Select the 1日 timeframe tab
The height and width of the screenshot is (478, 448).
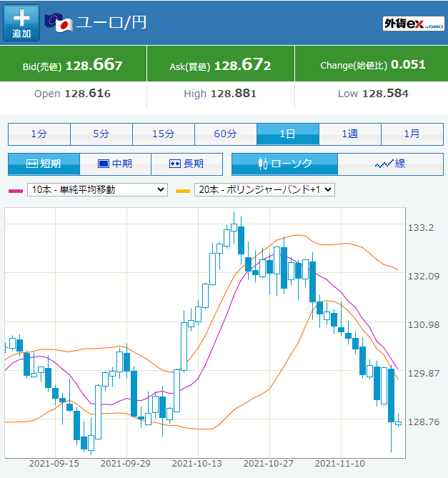point(288,134)
